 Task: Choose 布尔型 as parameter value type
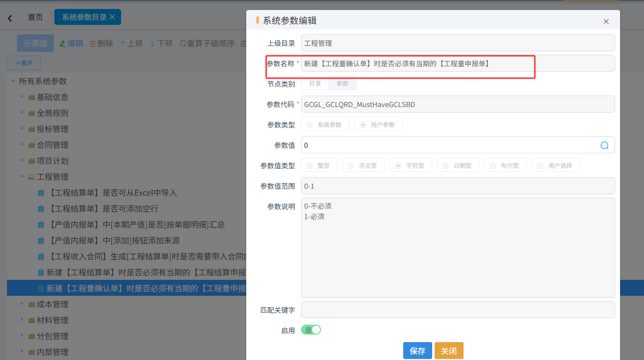(505, 165)
